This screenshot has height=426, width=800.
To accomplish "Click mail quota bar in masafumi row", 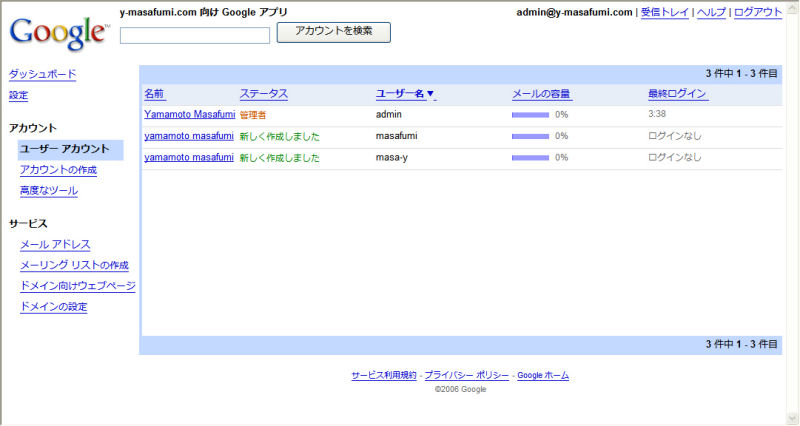I will (531, 137).
